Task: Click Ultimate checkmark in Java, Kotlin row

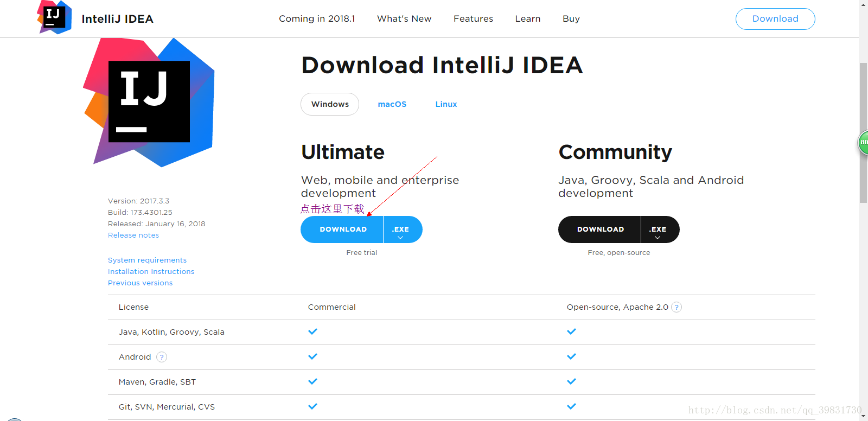Action: (312, 331)
